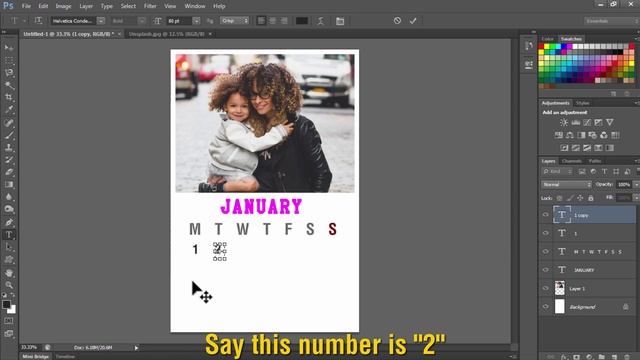
Task: Select the Eyedropper tool
Action: [9, 109]
